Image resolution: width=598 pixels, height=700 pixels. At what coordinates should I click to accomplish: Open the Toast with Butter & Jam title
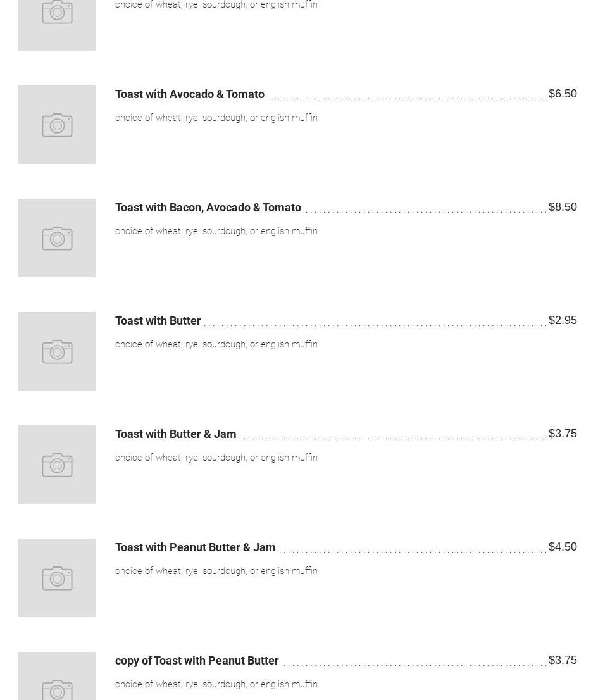[176, 434]
